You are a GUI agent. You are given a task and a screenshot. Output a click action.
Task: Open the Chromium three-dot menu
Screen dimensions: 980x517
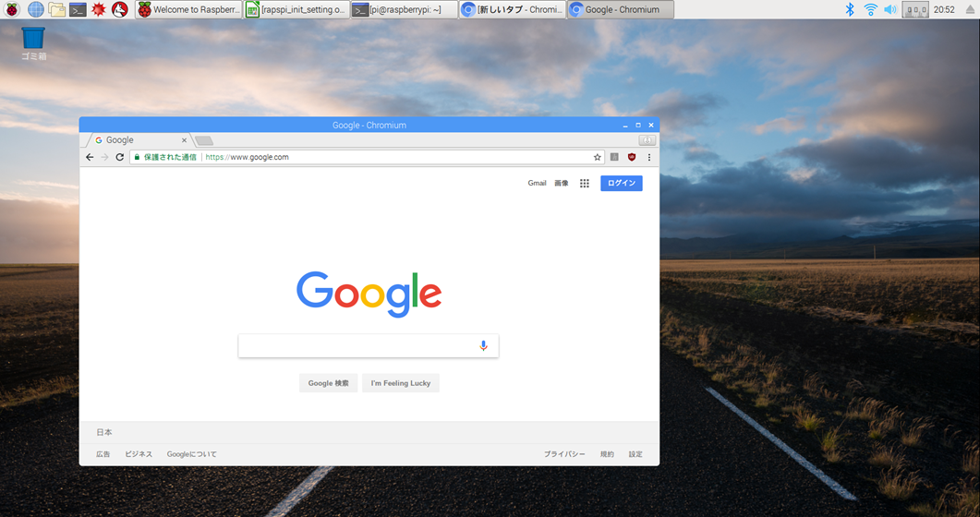click(x=648, y=157)
